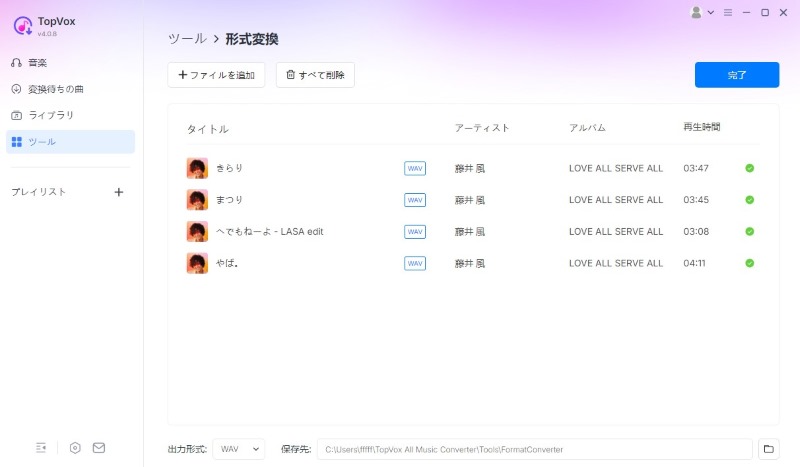Select the ツール tools tab

click(x=70, y=142)
